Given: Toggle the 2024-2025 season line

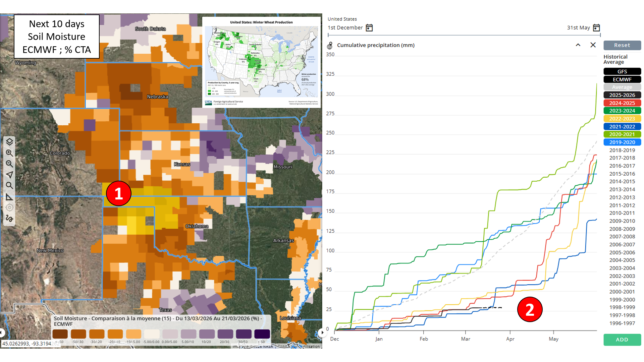Looking at the screenshot, I should coord(622,103).
